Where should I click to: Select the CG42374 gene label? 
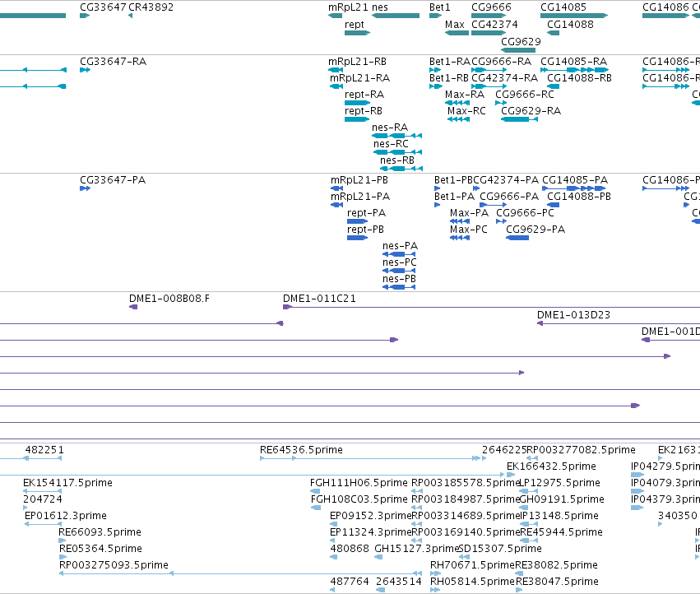coord(494,24)
